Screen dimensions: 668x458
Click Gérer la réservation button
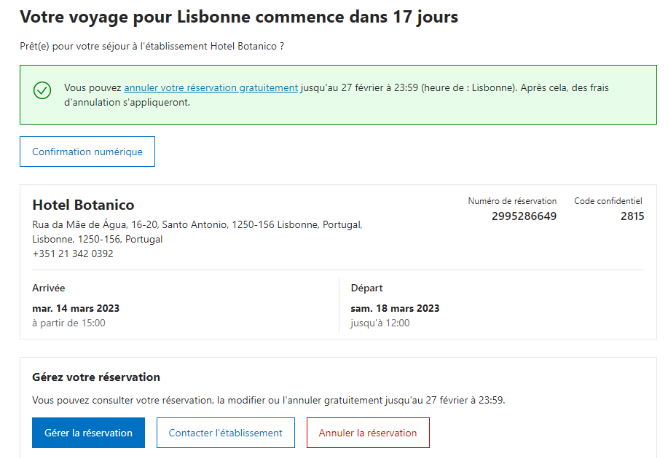tap(88, 433)
